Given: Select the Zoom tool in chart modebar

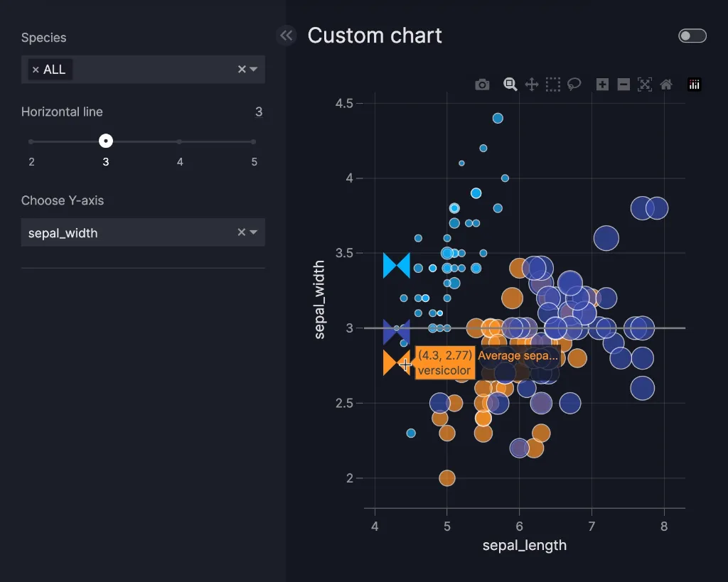Looking at the screenshot, I should coord(510,85).
